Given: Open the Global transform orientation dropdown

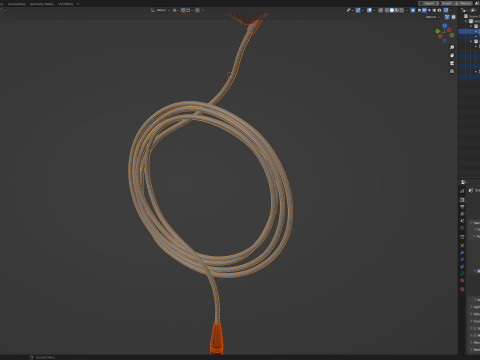Looking at the screenshot, I should [160, 10].
